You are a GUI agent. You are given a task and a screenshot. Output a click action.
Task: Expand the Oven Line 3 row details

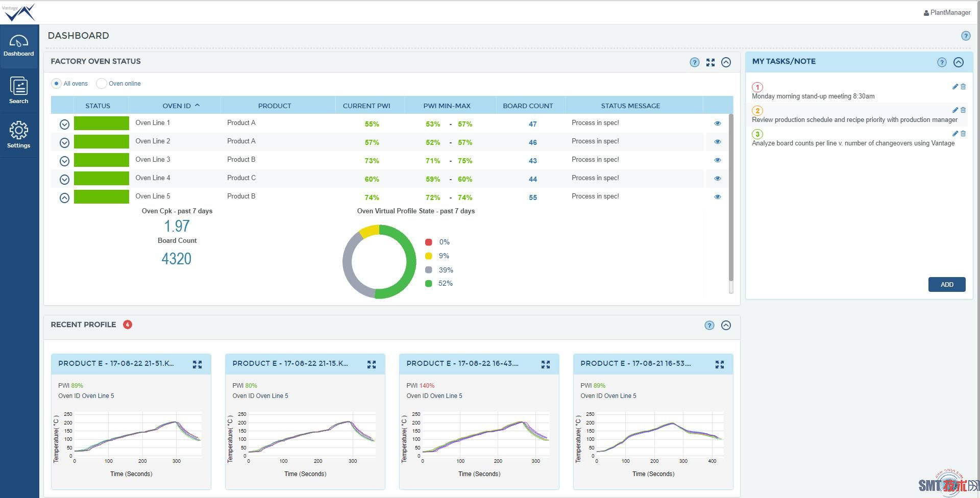(x=64, y=161)
